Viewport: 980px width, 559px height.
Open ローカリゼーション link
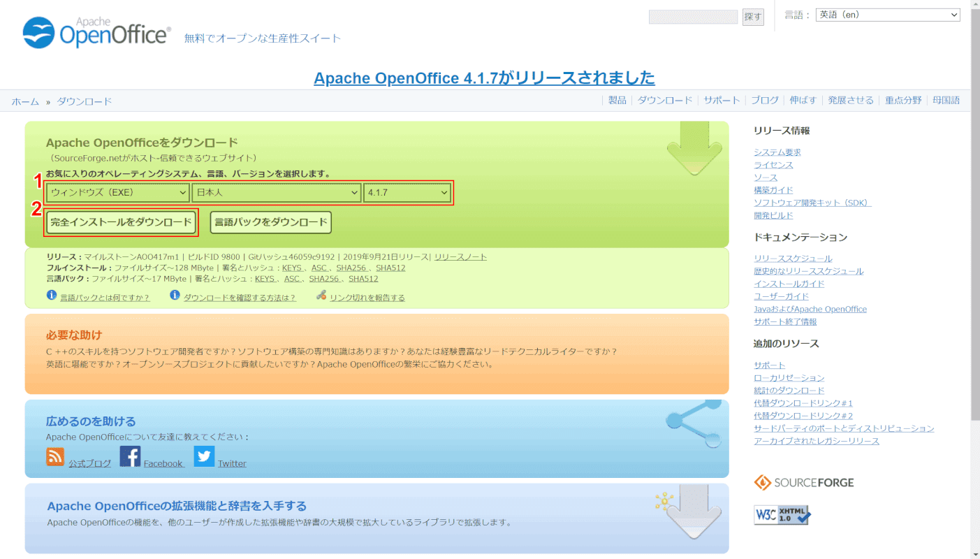pyautogui.click(x=789, y=378)
